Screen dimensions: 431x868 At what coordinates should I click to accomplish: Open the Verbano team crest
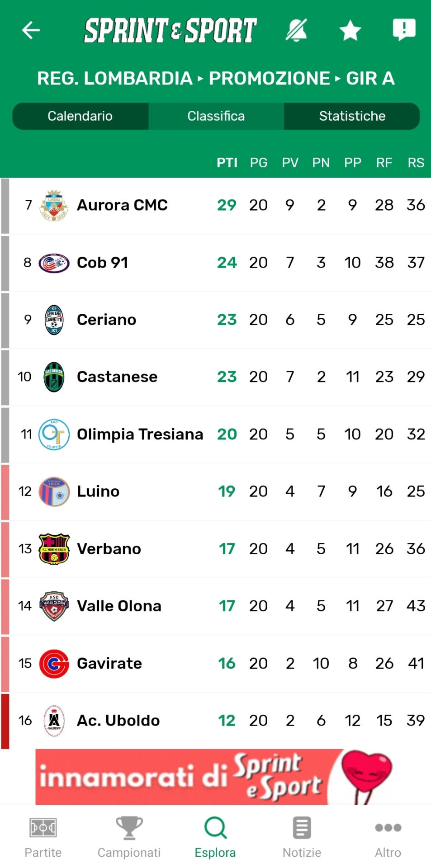click(x=54, y=549)
